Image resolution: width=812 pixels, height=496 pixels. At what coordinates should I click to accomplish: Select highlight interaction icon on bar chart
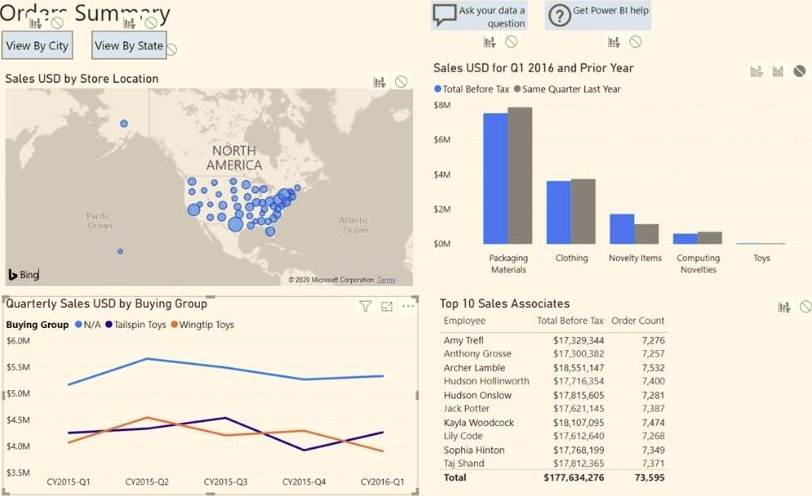click(777, 71)
